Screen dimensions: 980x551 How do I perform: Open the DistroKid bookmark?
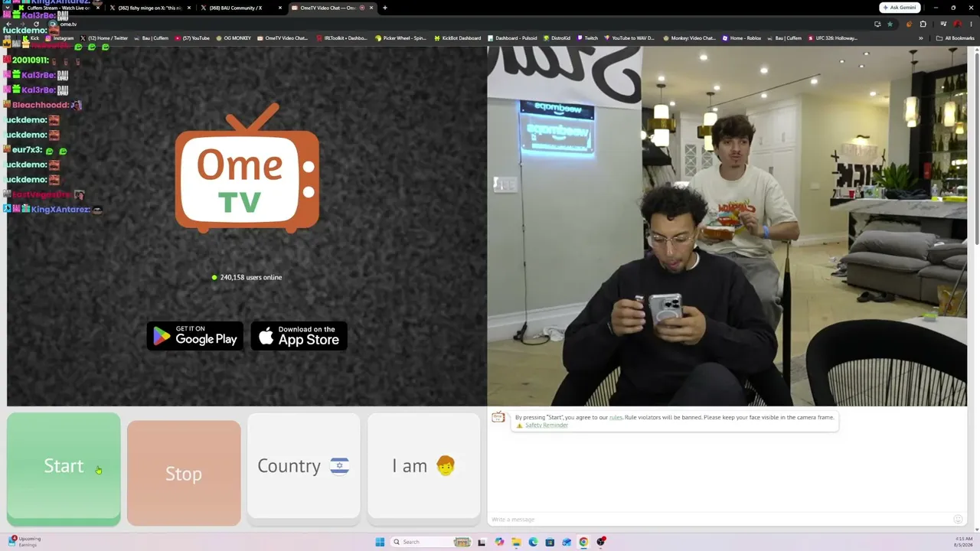[557, 38]
